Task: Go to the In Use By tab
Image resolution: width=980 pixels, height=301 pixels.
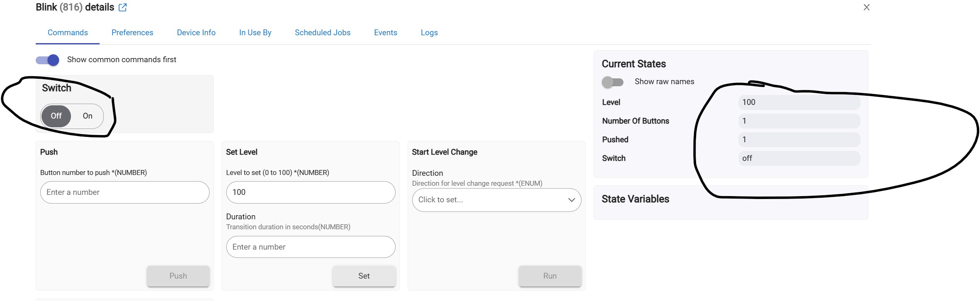Action: click(255, 33)
